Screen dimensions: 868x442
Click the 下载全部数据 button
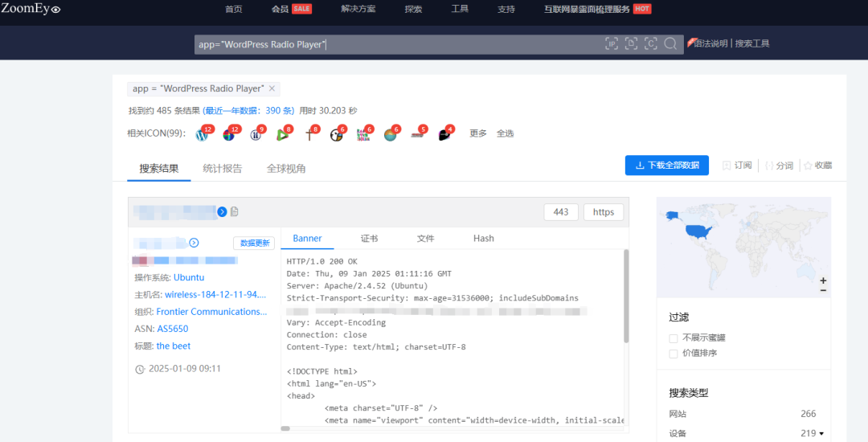tap(667, 166)
